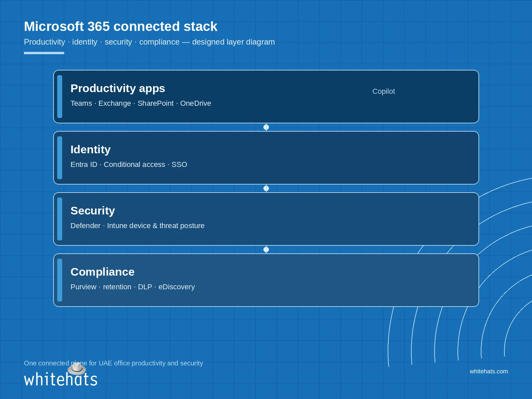This screenshot has width=532, height=399.
Task: Select the 'Microsoft 365 connected stack' title
Action: click(121, 27)
